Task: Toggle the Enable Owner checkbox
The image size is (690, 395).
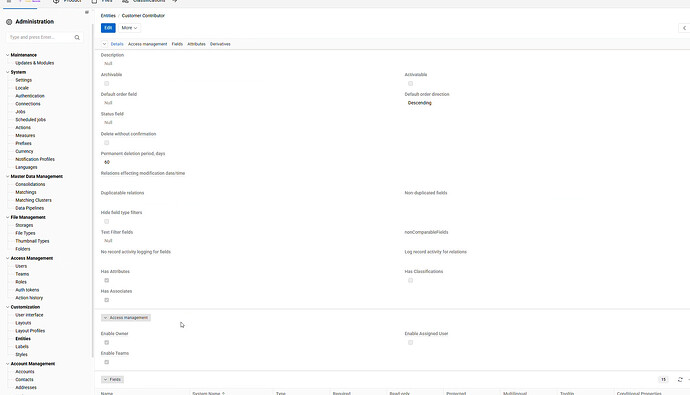Action: click(106, 342)
